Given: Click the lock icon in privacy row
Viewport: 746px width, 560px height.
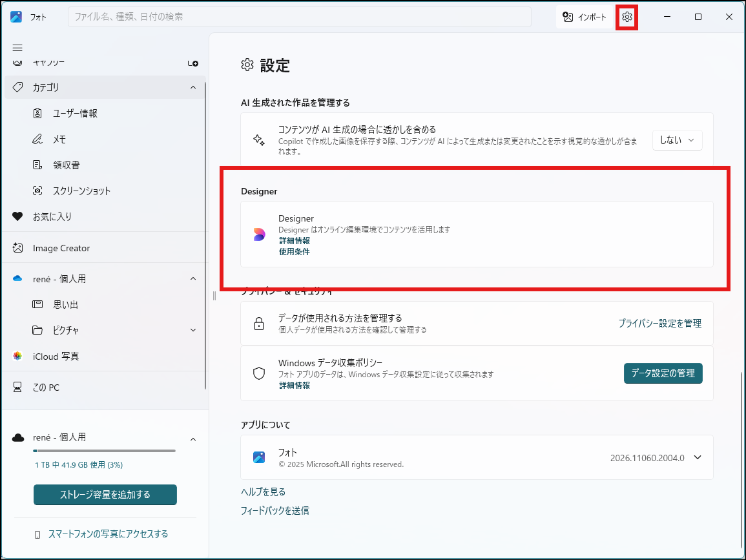Looking at the screenshot, I should coord(259,324).
